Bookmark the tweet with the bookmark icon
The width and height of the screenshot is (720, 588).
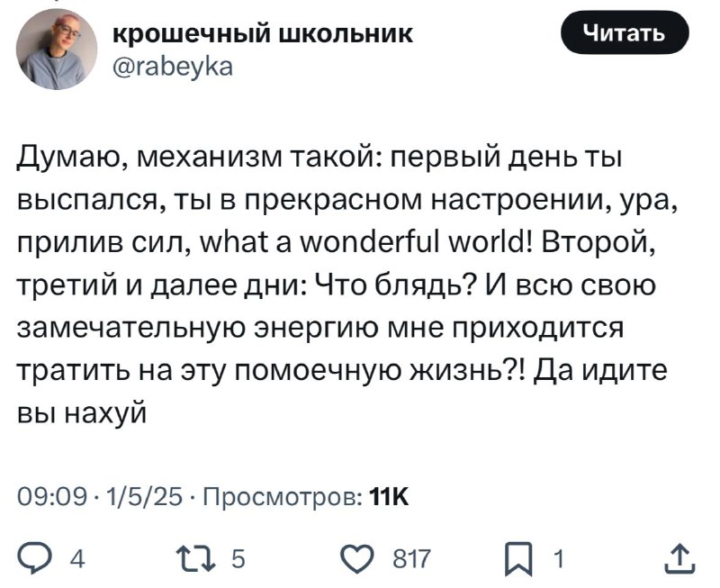tap(519, 559)
